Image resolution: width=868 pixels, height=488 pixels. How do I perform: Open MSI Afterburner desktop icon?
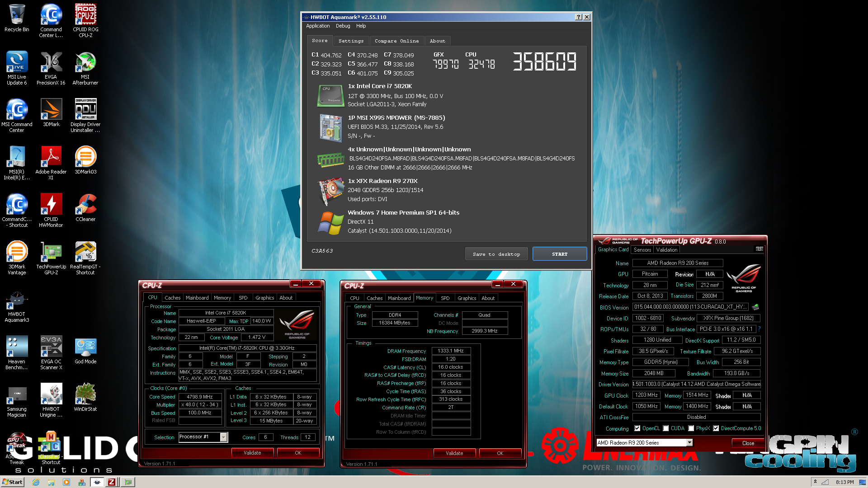tap(85, 68)
